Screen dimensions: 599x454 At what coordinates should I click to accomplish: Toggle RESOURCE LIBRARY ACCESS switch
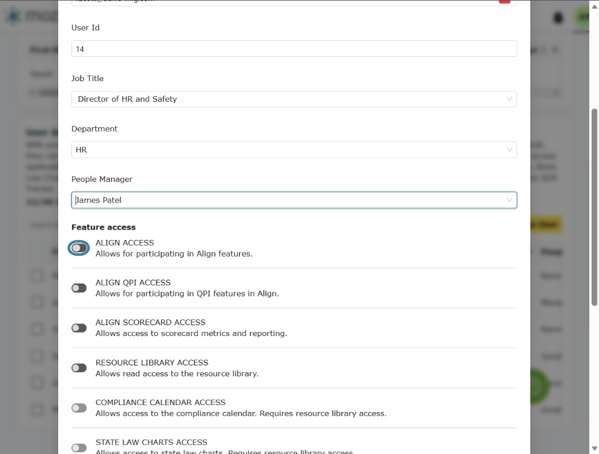[79, 368]
